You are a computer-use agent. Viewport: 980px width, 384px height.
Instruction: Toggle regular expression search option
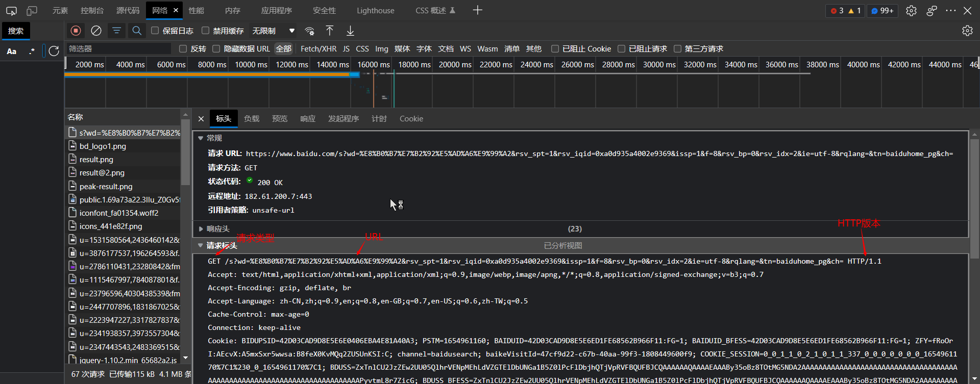pos(32,51)
